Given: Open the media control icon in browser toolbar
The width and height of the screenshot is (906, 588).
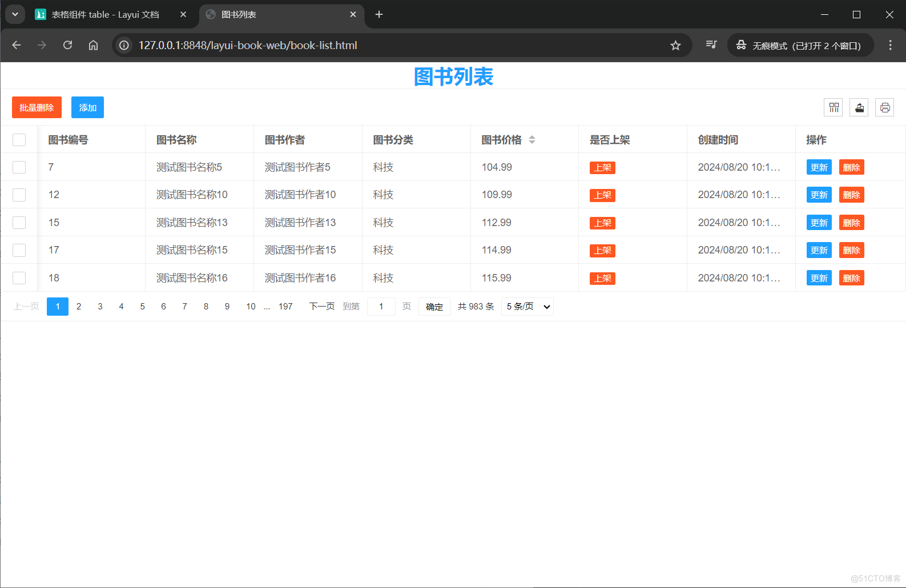Looking at the screenshot, I should pos(711,45).
